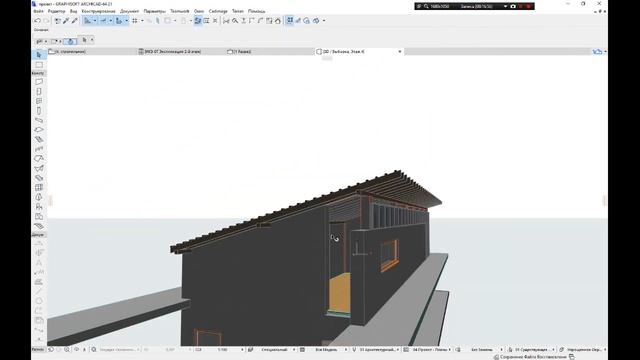Viewport: 640px width, 360px height.
Task: Select the Door tool
Action: point(39,91)
